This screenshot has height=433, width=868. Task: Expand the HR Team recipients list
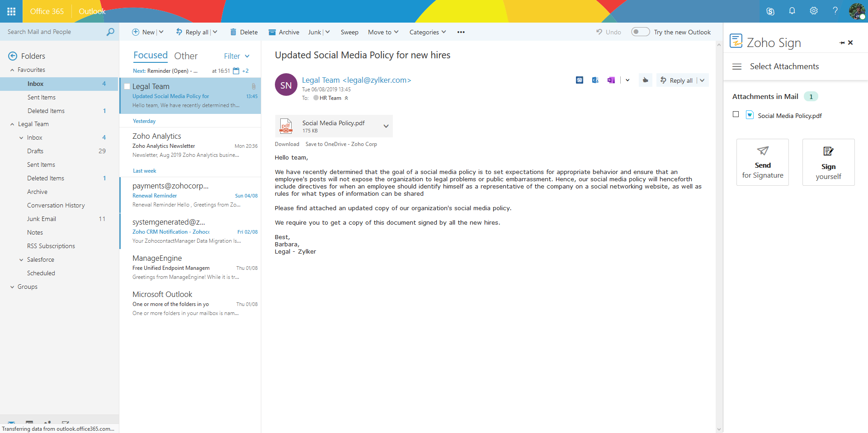point(346,98)
